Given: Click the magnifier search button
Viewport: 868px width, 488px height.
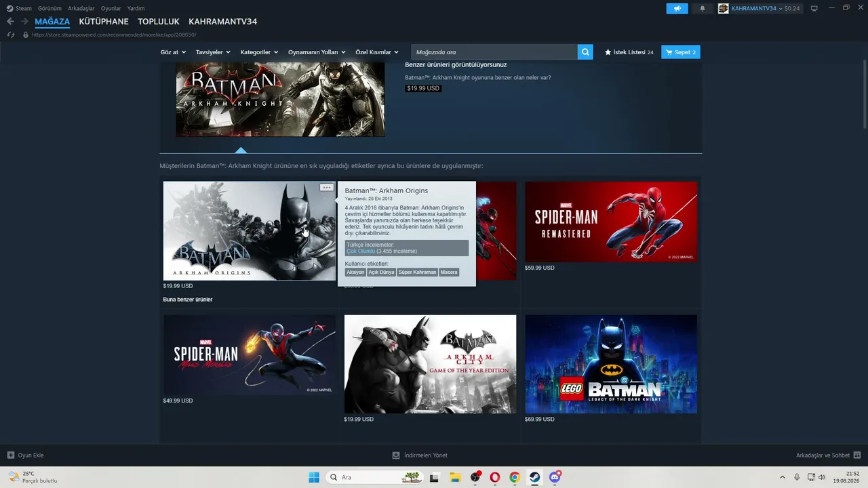Looking at the screenshot, I should coord(585,52).
